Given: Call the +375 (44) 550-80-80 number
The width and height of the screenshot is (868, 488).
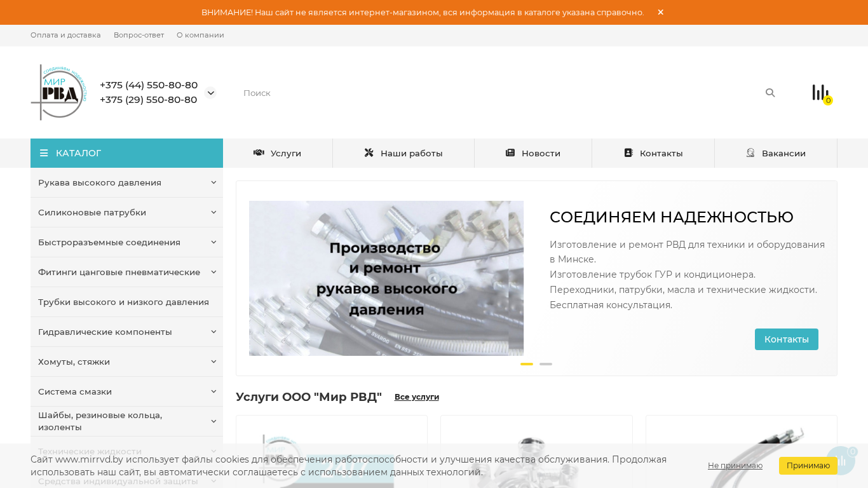Looking at the screenshot, I should 149,85.
